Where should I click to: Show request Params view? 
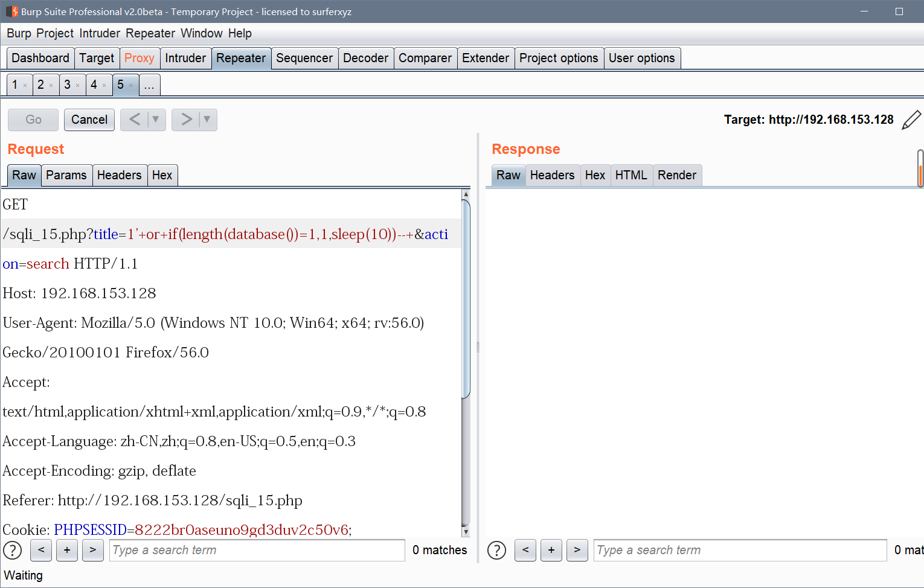coord(66,175)
